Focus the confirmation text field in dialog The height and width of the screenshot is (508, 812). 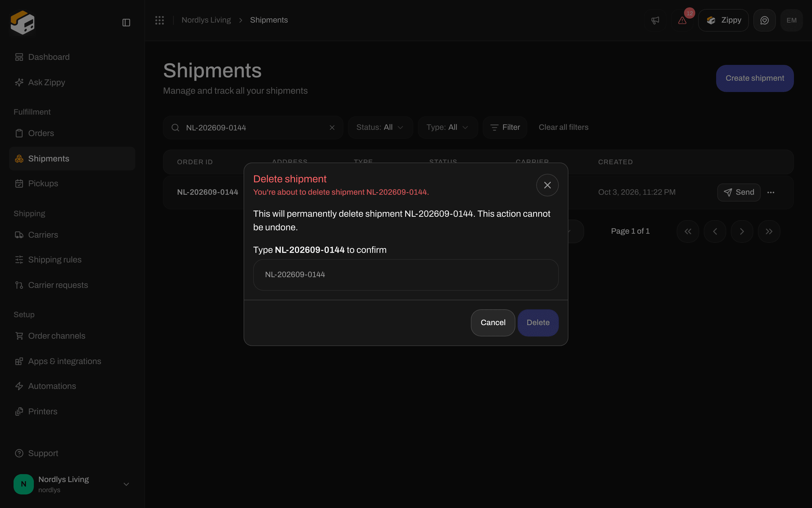tap(406, 275)
